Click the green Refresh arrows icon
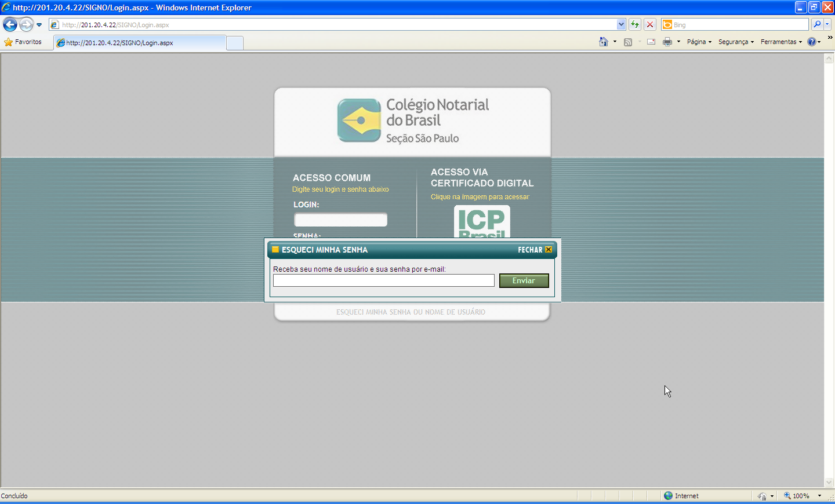 click(635, 25)
